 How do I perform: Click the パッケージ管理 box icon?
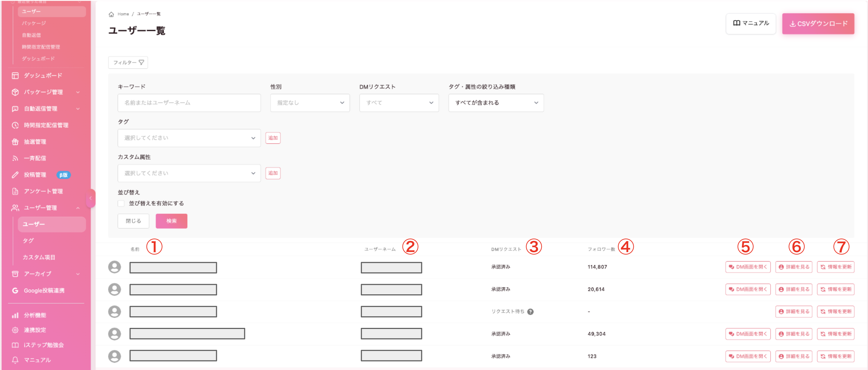click(x=15, y=92)
